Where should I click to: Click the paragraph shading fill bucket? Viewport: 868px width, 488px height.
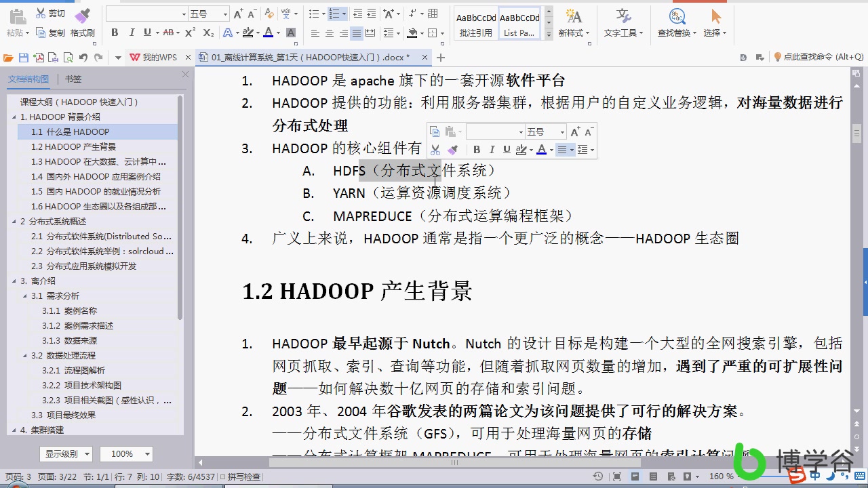point(412,33)
